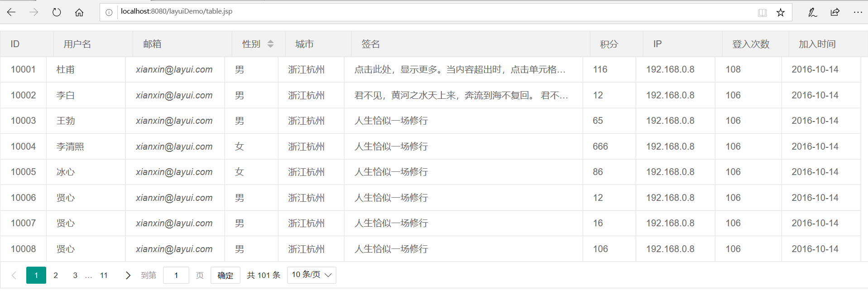Jump to last page 11

click(104, 275)
